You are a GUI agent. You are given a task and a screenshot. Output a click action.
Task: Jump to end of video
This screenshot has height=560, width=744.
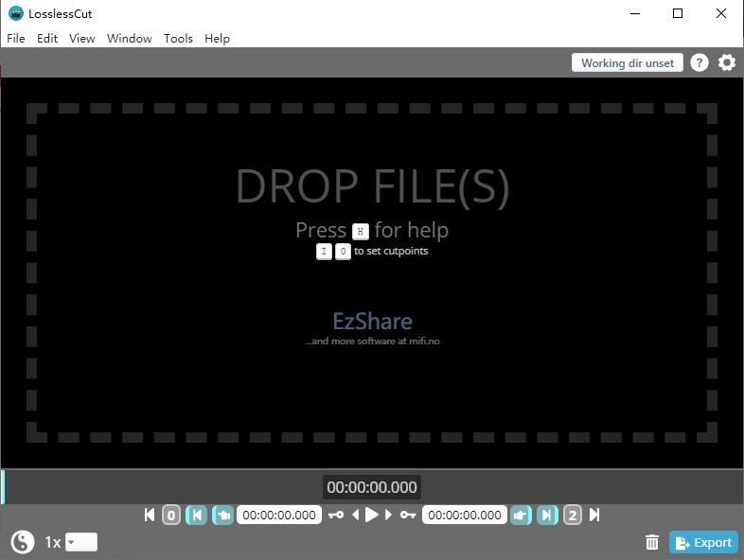[x=594, y=515]
